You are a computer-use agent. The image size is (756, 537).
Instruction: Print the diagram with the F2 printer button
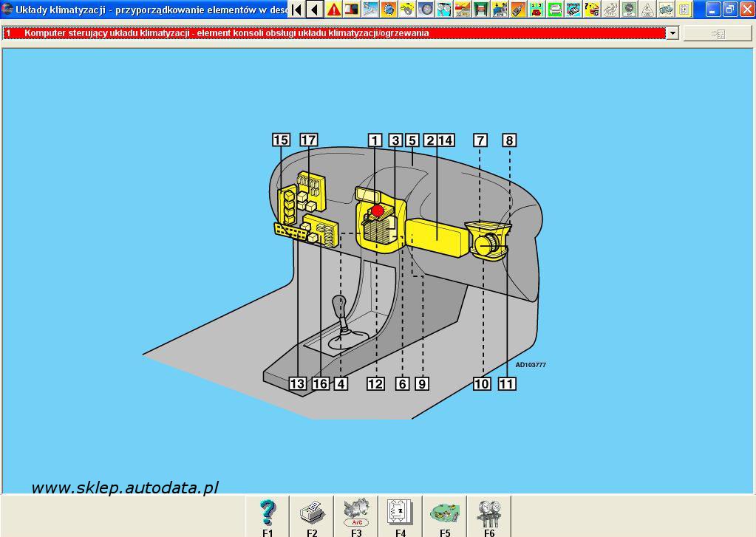312,516
